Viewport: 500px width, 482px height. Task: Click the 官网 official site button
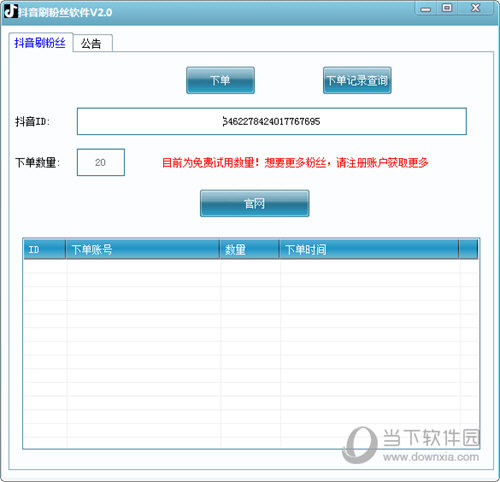pyautogui.click(x=255, y=203)
